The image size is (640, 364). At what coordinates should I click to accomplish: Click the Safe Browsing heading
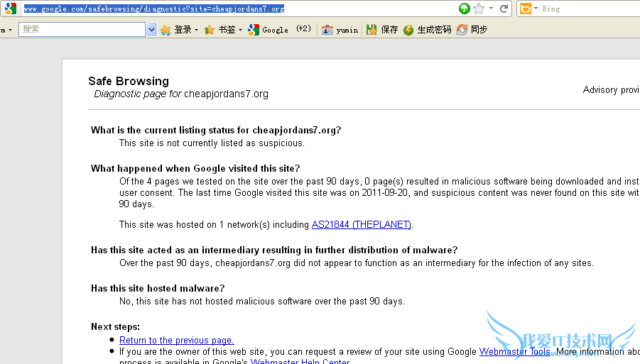(x=129, y=81)
